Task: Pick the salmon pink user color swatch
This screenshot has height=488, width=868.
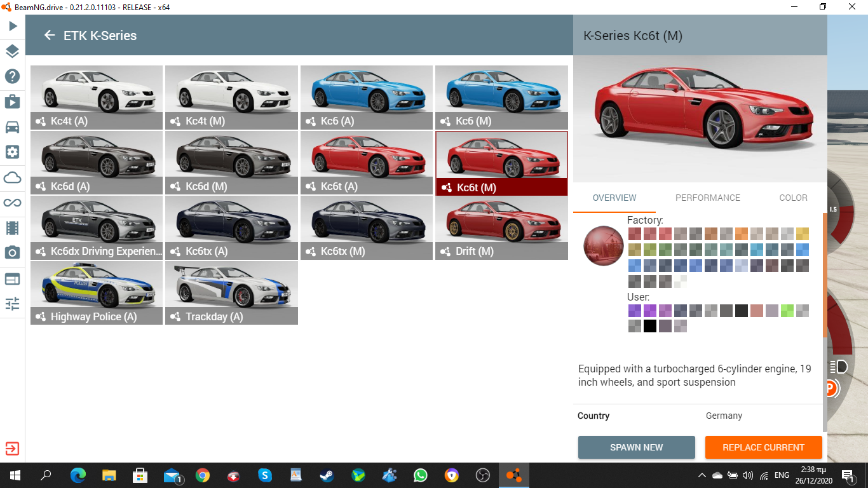Action: (757, 311)
